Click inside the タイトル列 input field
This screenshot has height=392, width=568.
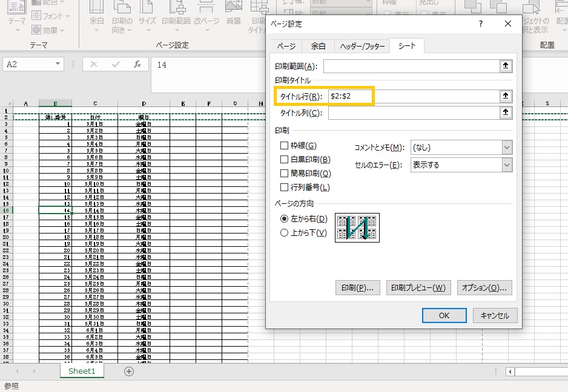[x=412, y=113]
